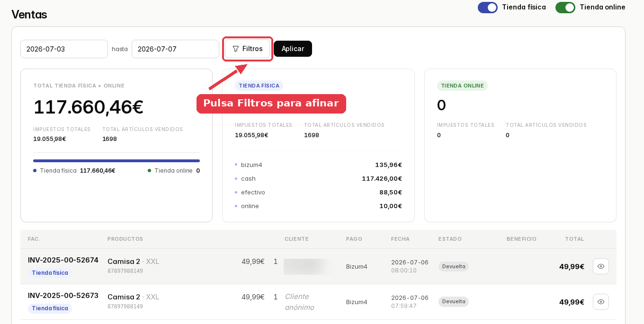Click the ESTADO column header

point(450,239)
